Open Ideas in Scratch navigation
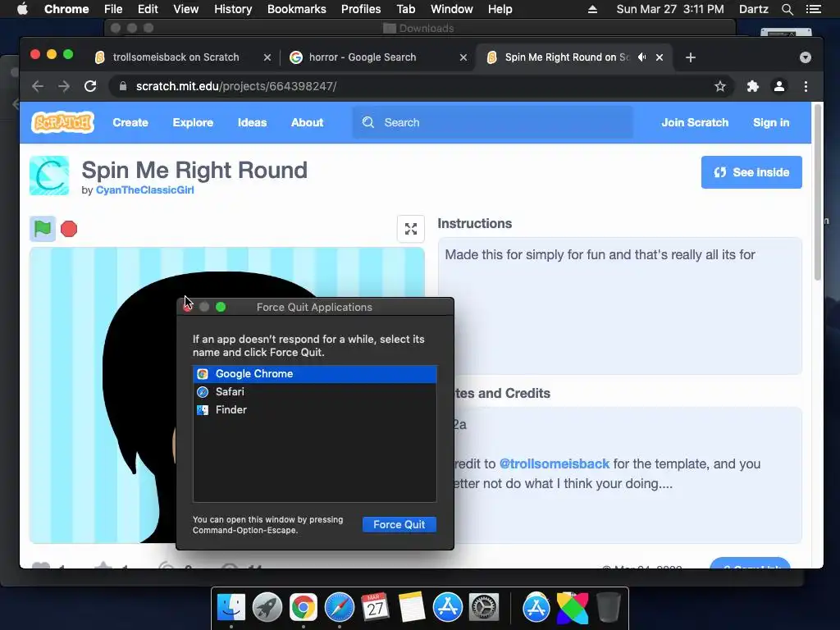Screen dimensions: 840x630 (x=252, y=123)
